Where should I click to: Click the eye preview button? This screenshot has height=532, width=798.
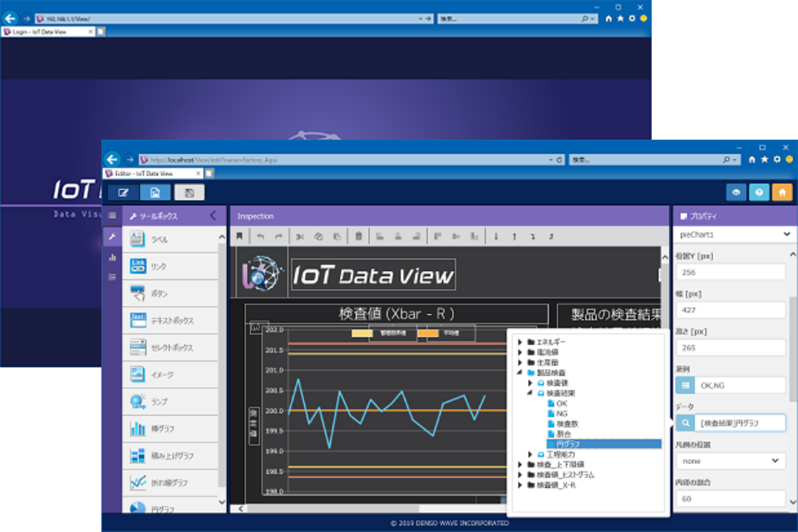coord(736,192)
